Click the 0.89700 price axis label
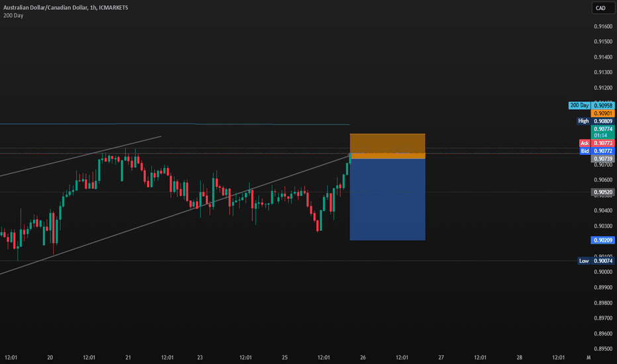 point(603,318)
